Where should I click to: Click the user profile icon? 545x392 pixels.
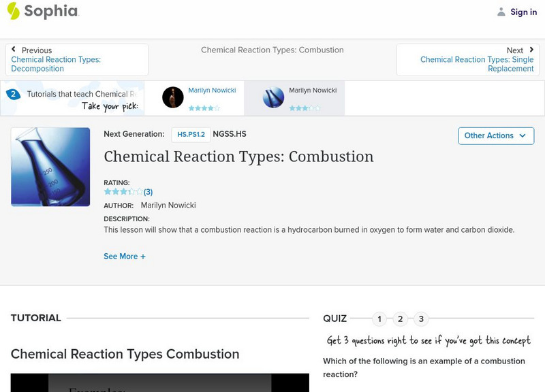(501, 12)
